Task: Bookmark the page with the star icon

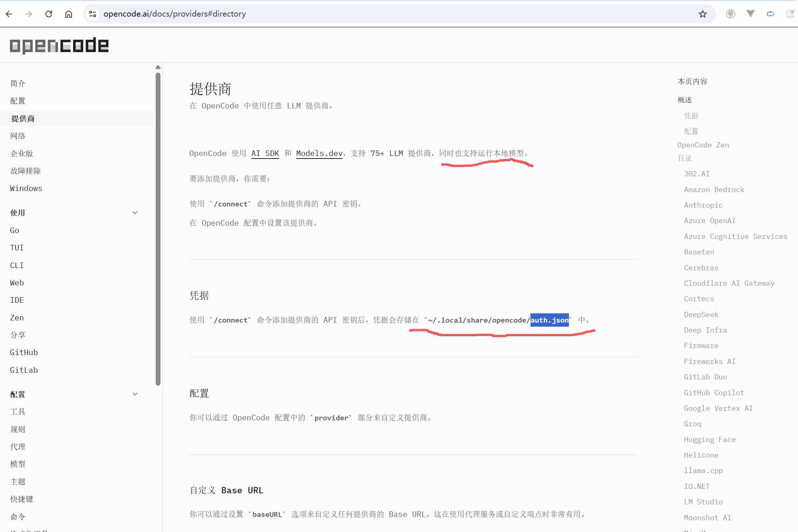Action: [x=702, y=14]
